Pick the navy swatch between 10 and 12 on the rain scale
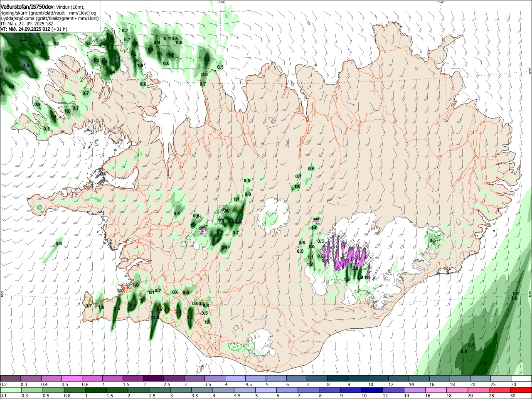Image resolution: width=532 pixels, height=399 pixels. pyautogui.click(x=371, y=390)
